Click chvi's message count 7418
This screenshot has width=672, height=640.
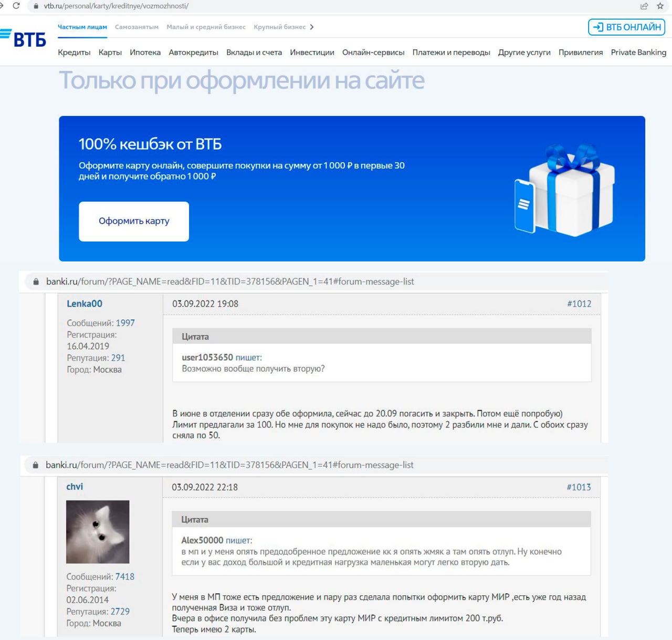coord(125,577)
